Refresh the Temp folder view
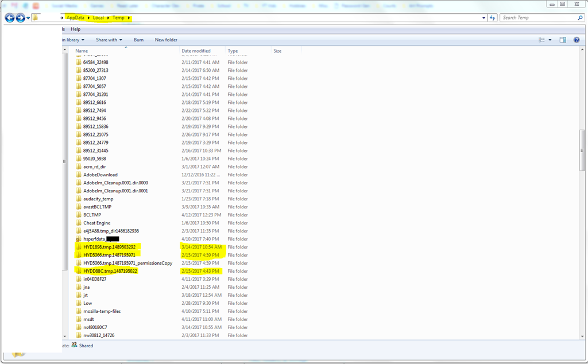 (x=493, y=18)
